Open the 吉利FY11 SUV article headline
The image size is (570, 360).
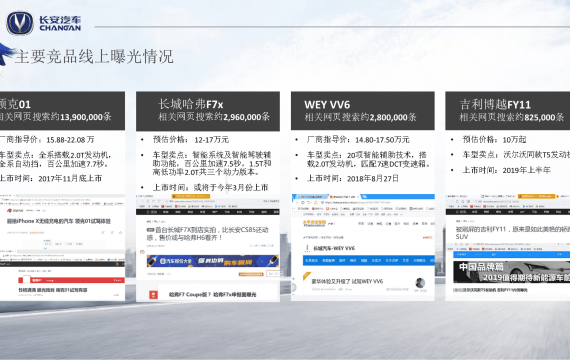coord(513,233)
